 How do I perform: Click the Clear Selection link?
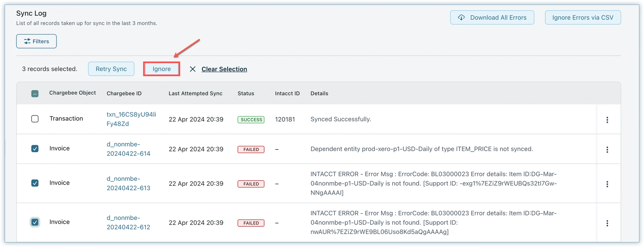(224, 69)
